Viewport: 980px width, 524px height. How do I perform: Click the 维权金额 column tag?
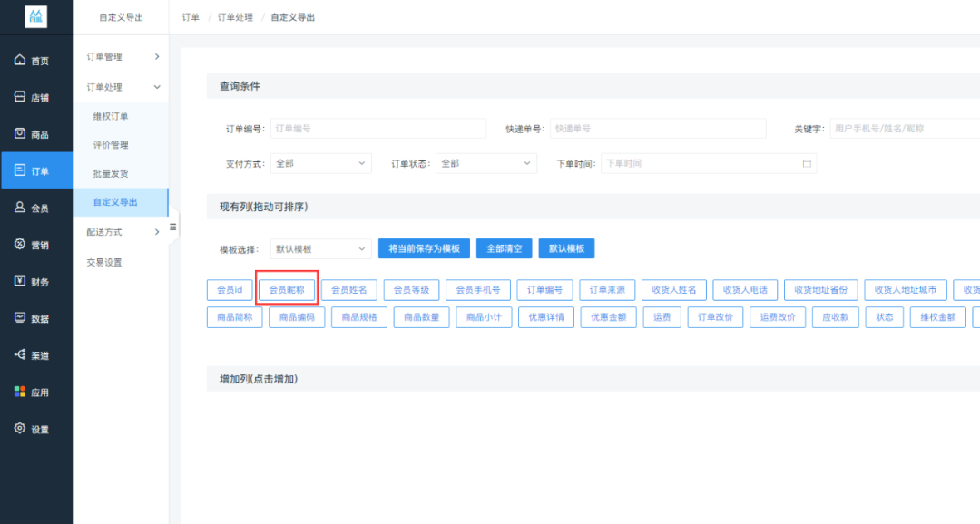938,317
